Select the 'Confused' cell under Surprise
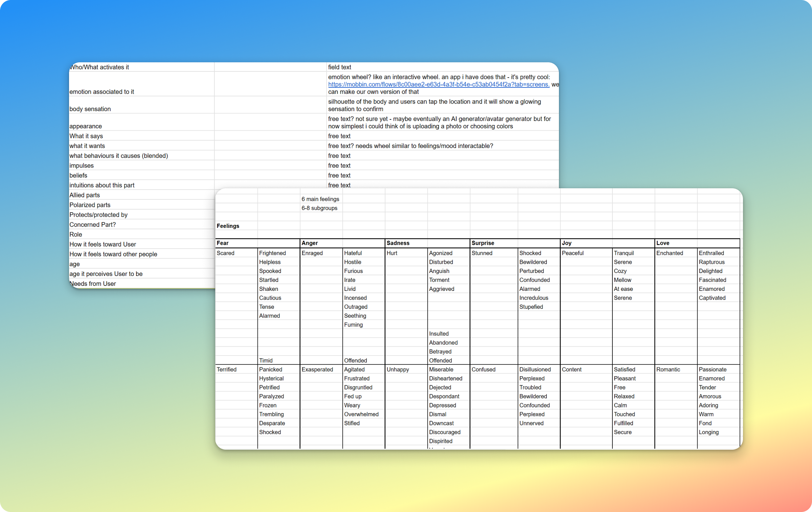 (x=483, y=369)
